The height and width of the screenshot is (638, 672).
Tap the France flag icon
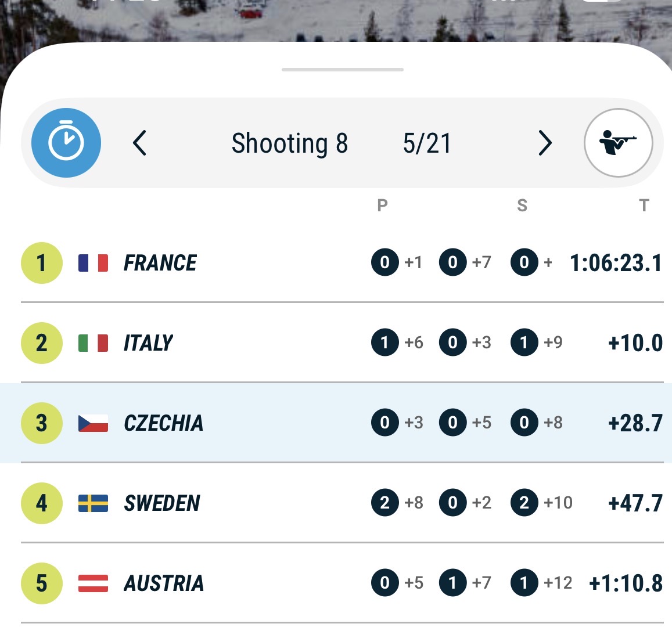coord(93,263)
